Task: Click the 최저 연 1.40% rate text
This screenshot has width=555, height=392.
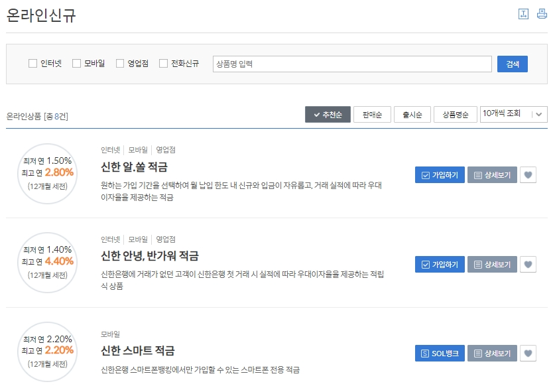Action: pyautogui.click(x=48, y=249)
